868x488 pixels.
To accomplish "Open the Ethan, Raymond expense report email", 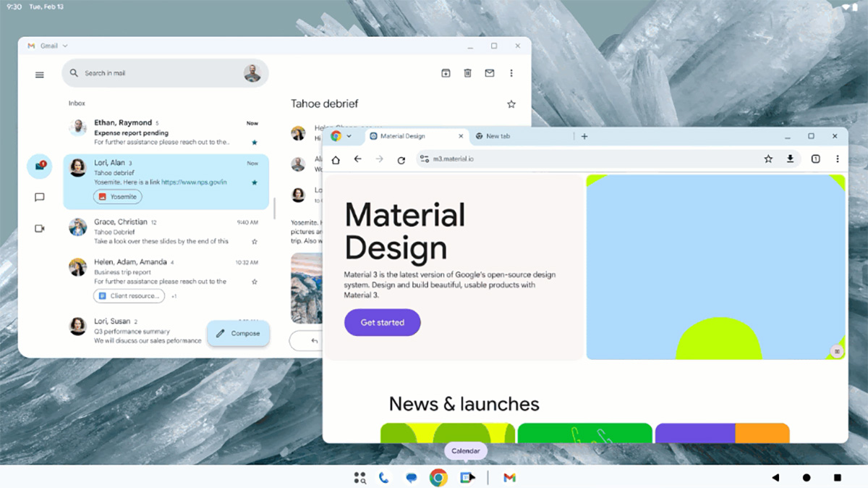I will pos(166,132).
